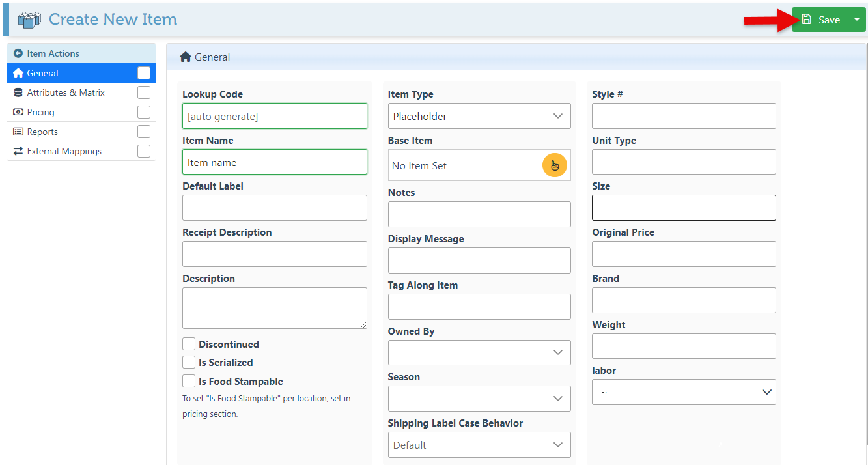Click the back arrow icon beside Item Actions
This screenshot has width=868, height=465.
click(x=18, y=53)
